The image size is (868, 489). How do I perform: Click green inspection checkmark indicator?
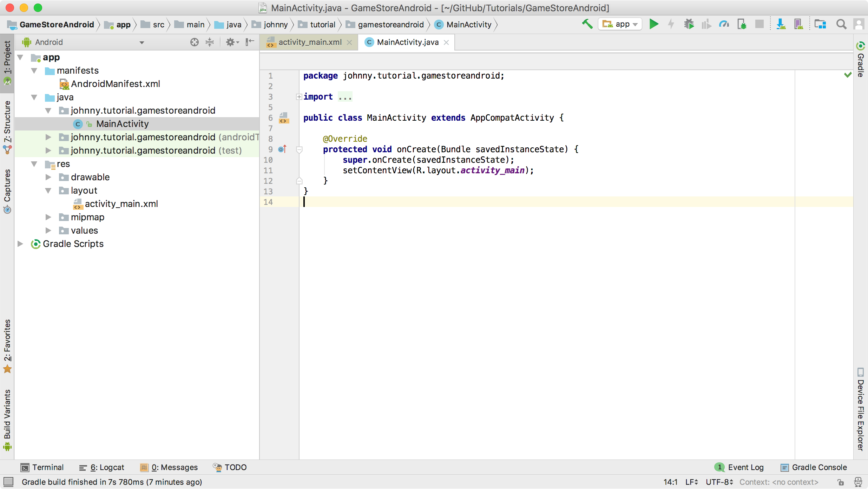(x=848, y=75)
